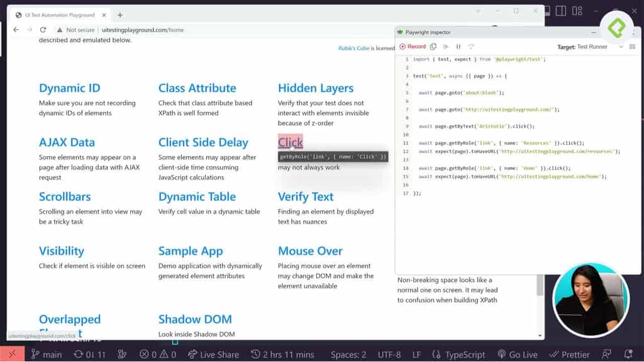Open the AJAX Data link
Image resolution: width=644 pixels, height=362 pixels.
coord(67,142)
